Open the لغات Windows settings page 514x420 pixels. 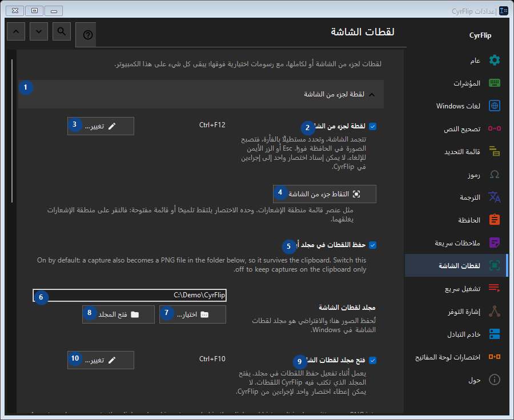[456, 106]
